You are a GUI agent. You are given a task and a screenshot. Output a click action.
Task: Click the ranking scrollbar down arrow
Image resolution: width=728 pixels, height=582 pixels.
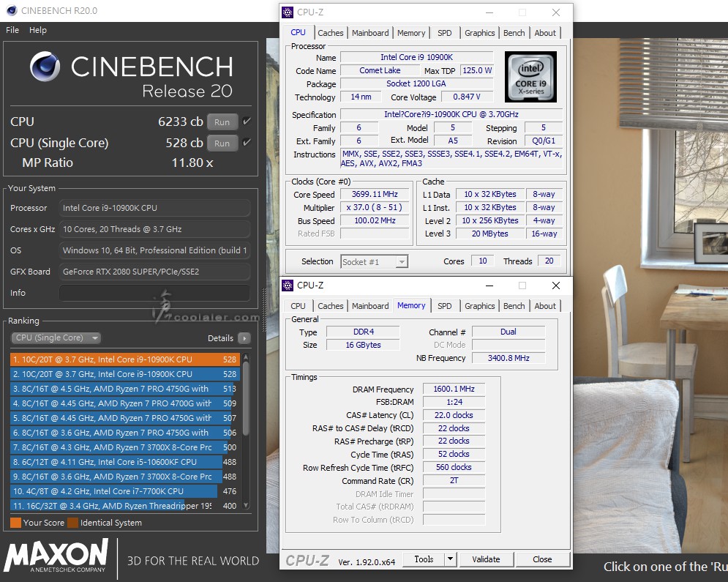pos(246,506)
